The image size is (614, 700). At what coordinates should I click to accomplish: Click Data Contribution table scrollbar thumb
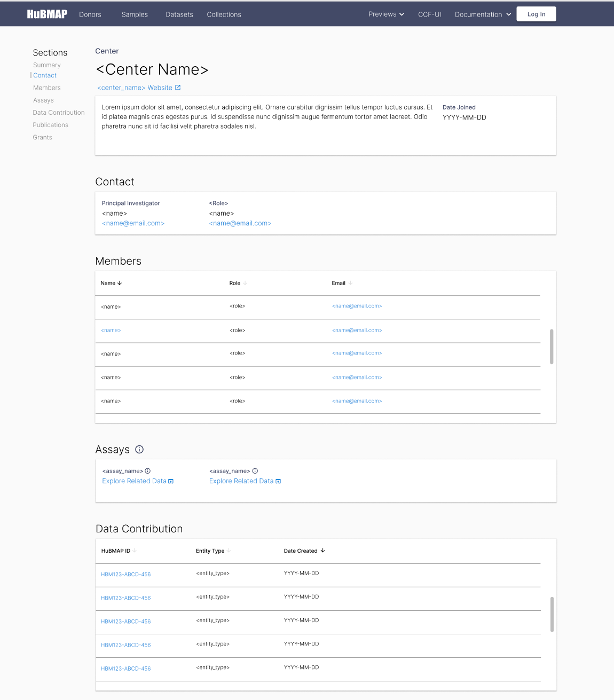[552, 614]
